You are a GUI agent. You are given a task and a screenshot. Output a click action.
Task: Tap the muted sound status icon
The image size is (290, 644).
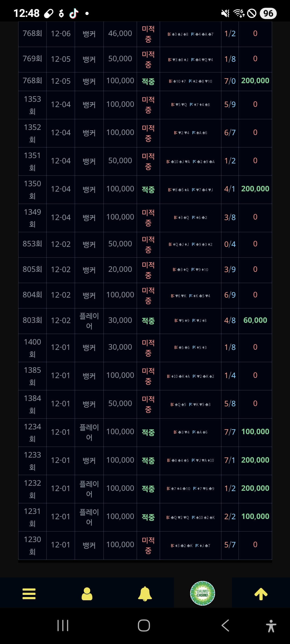[x=225, y=13]
